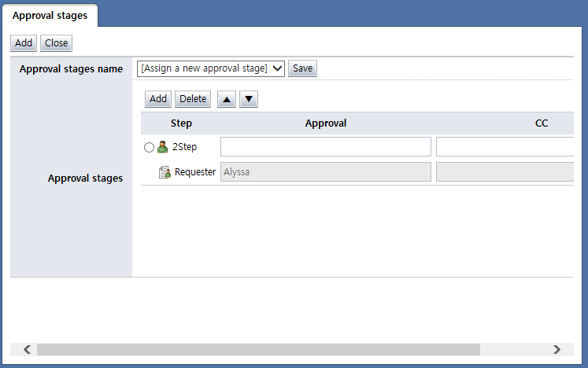This screenshot has width=588, height=368.
Task: Click the 2Step Approval input field
Action: (x=325, y=147)
